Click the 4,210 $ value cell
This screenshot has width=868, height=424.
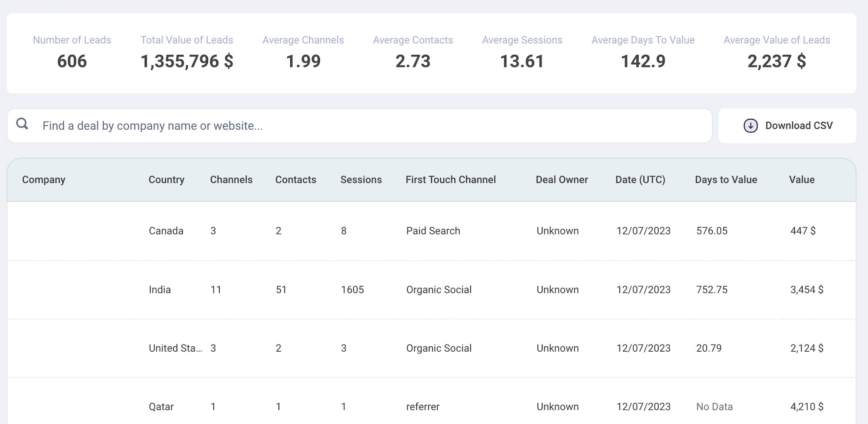tap(807, 407)
